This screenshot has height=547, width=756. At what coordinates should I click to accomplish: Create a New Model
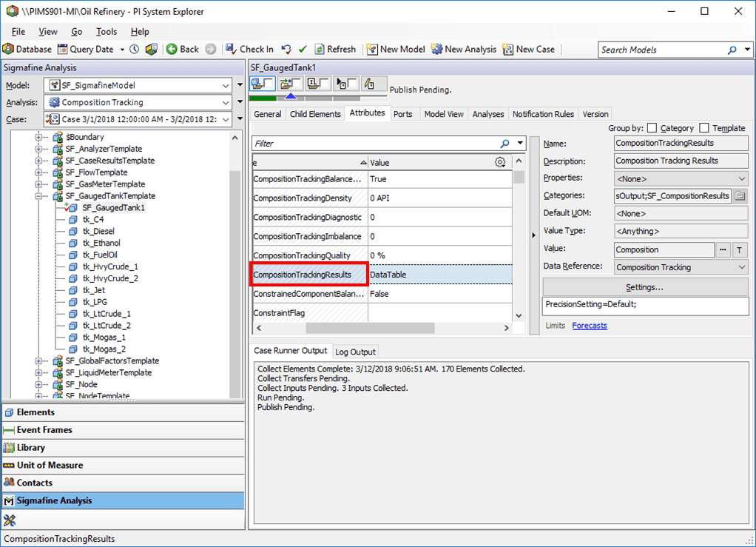click(396, 50)
